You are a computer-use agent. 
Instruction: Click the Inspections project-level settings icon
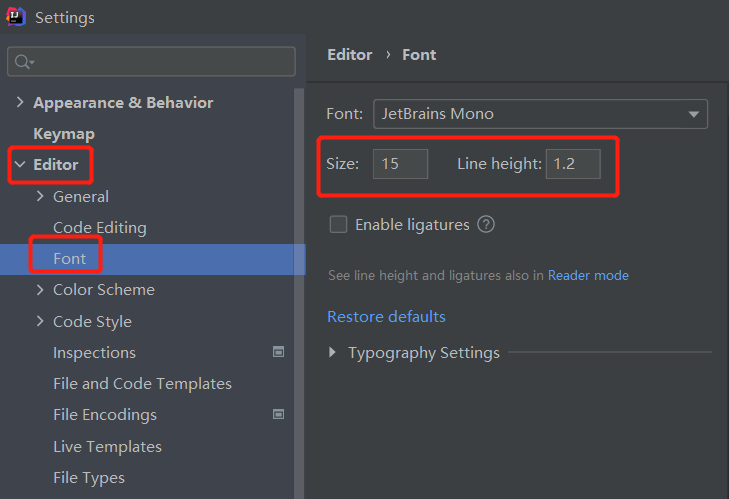tap(279, 352)
